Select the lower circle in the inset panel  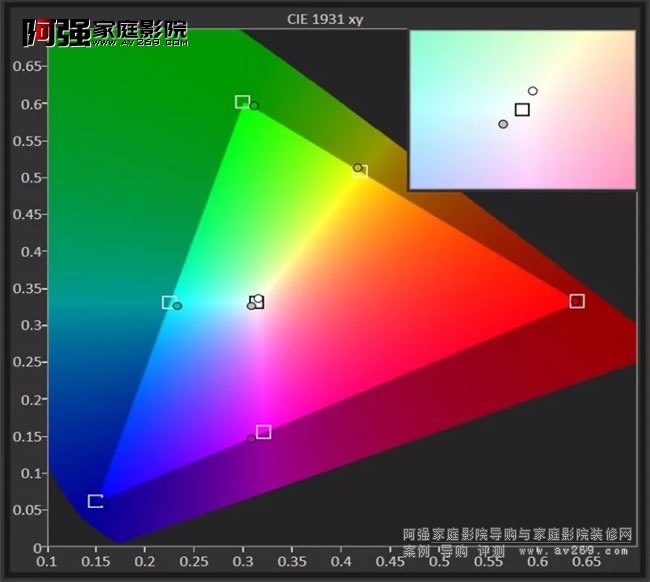click(x=503, y=124)
